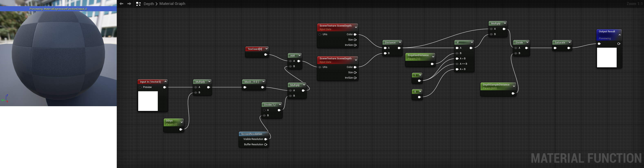Click the ScreenResolution Buffer Resolution pin
The image size is (644, 168).
click(x=266, y=145)
